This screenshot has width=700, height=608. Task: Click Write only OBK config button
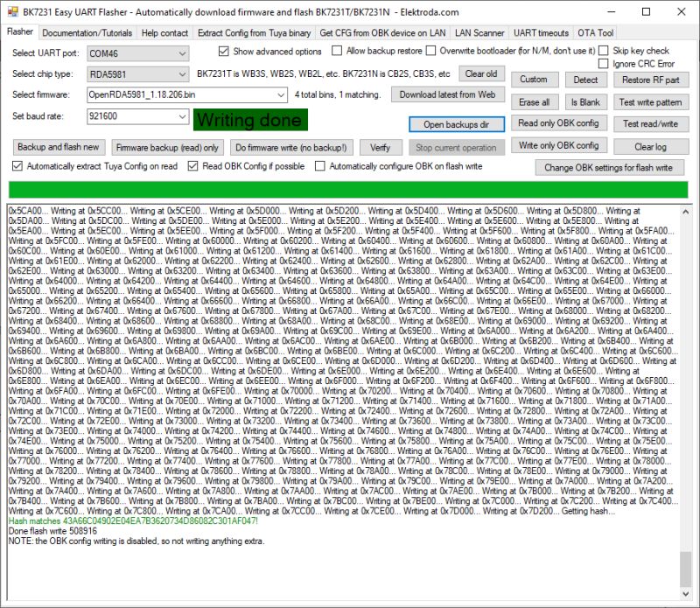(558, 145)
